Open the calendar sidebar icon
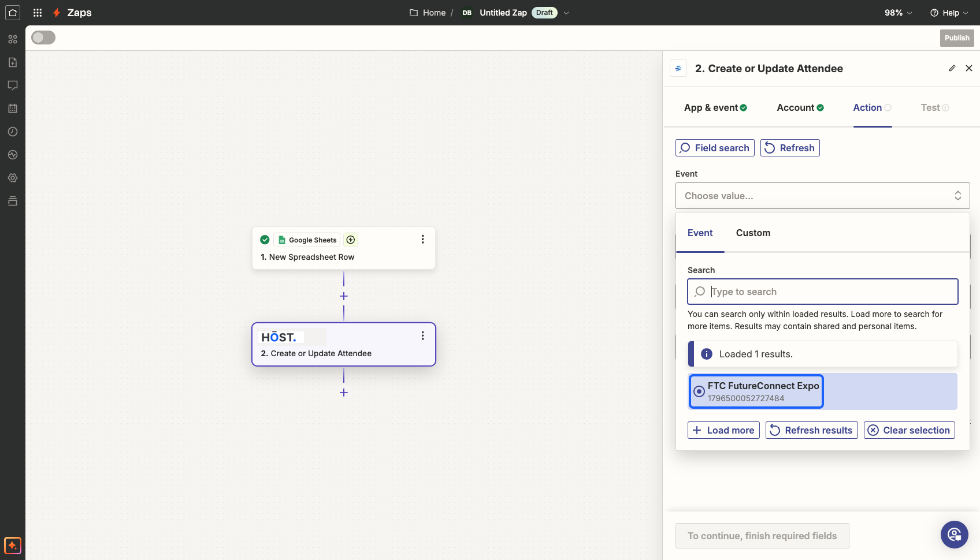 (x=13, y=109)
